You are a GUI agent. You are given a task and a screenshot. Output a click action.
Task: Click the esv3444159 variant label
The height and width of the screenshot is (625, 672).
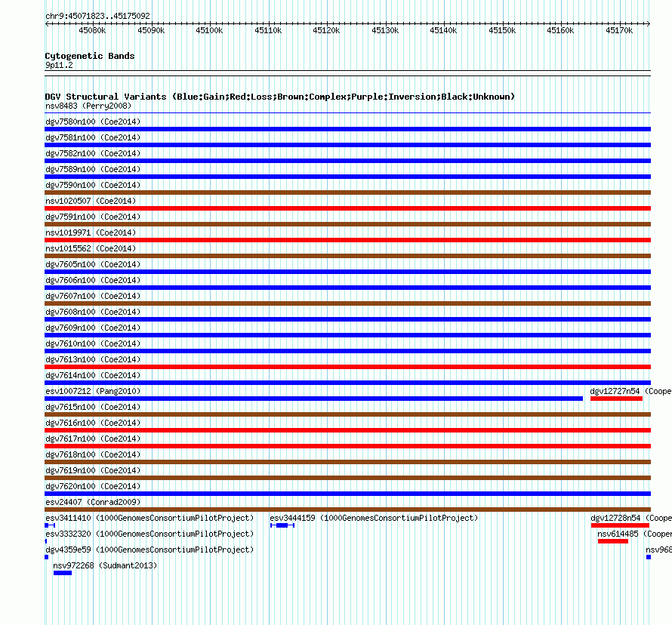tap(374, 518)
